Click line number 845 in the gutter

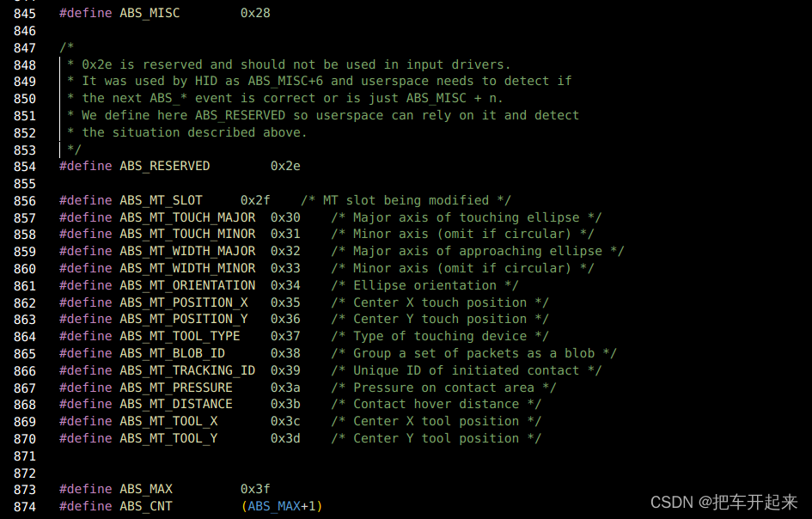(24, 14)
